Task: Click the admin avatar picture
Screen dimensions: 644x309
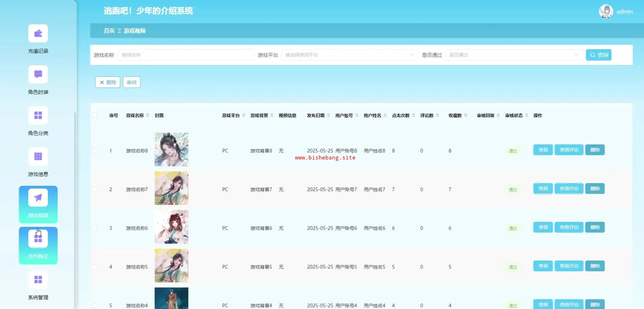Action: coord(606,11)
